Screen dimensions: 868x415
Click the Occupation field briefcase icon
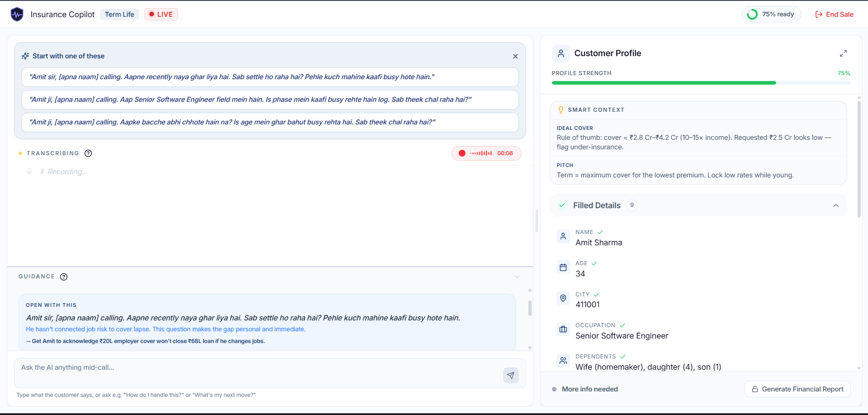tap(563, 329)
